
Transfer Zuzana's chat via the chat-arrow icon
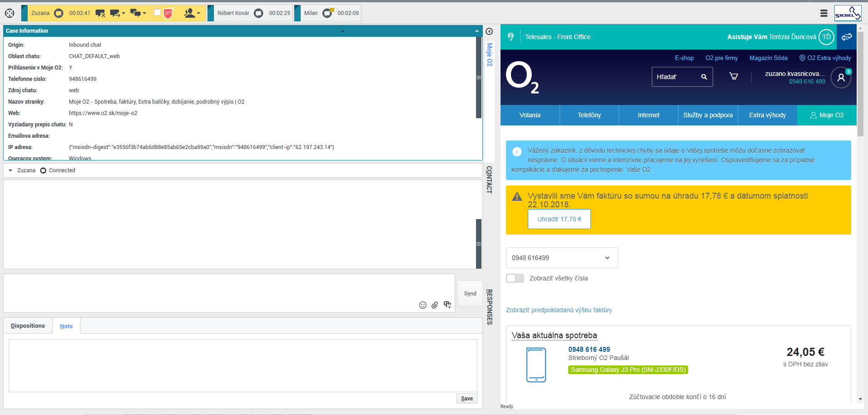pyautogui.click(x=114, y=13)
